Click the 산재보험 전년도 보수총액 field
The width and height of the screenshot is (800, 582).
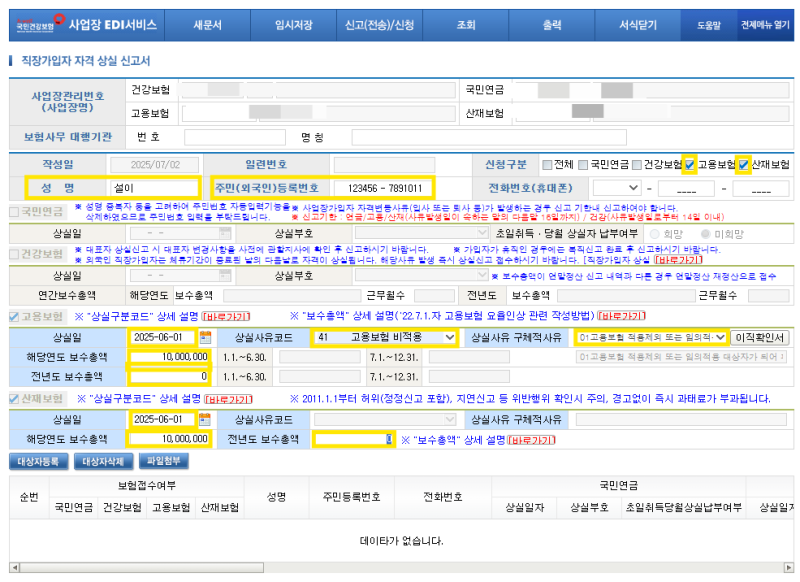[x=353, y=439]
